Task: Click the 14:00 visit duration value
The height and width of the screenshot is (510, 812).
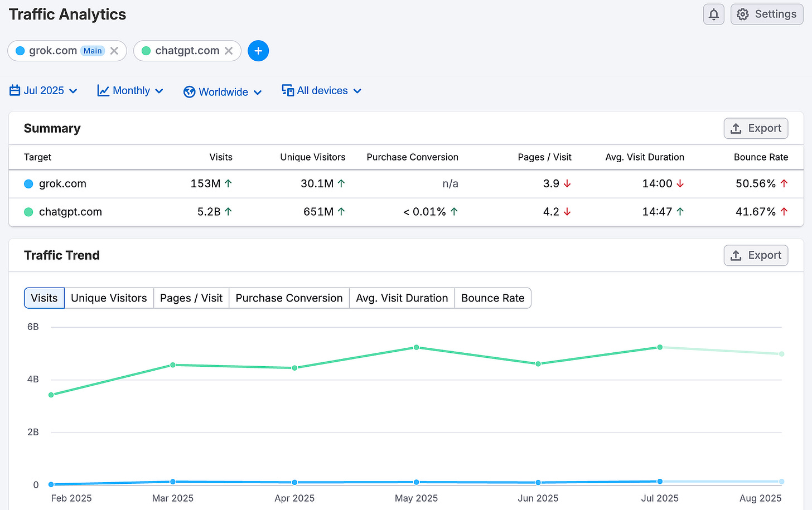Action: (658, 184)
